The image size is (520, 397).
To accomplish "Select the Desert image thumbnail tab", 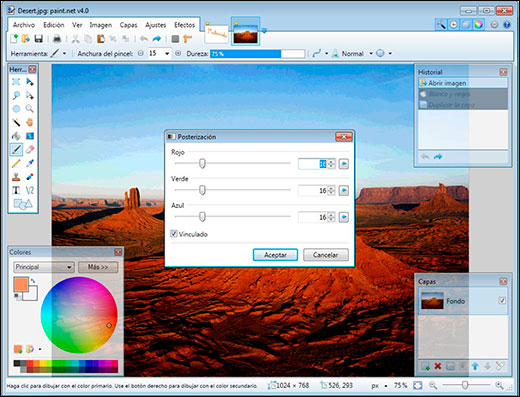I will click(246, 33).
